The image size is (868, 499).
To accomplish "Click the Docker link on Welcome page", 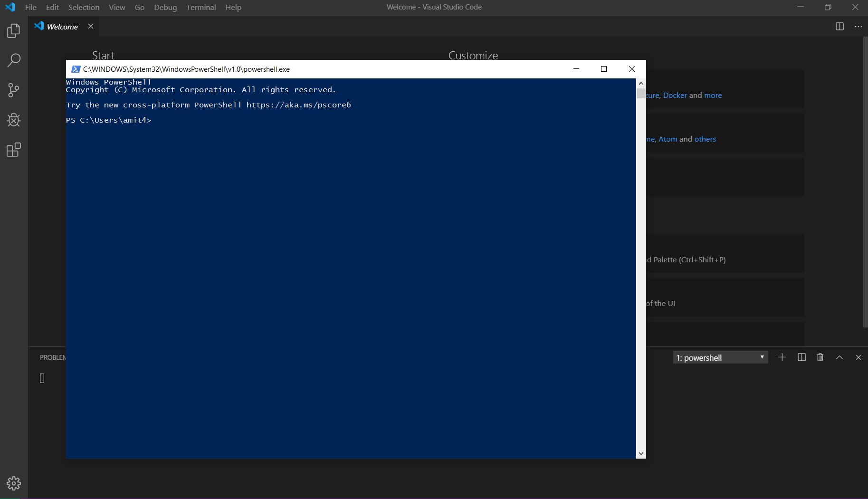I will (x=675, y=95).
